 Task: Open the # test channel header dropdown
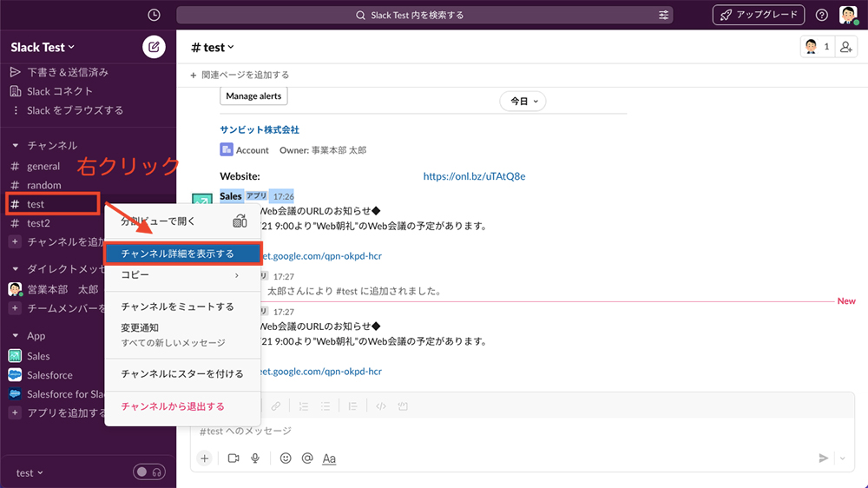click(x=212, y=47)
